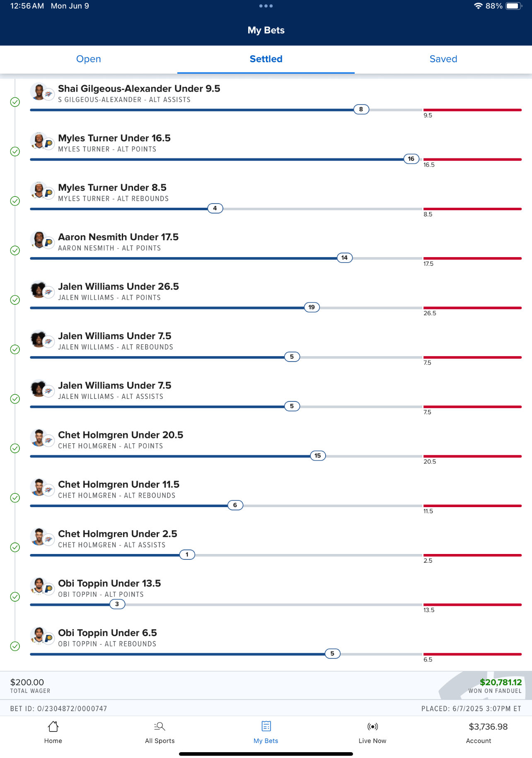Tap green checkmark beside Chet Holmgren Under 20.5
This screenshot has width=532, height=758.
pyautogui.click(x=15, y=448)
